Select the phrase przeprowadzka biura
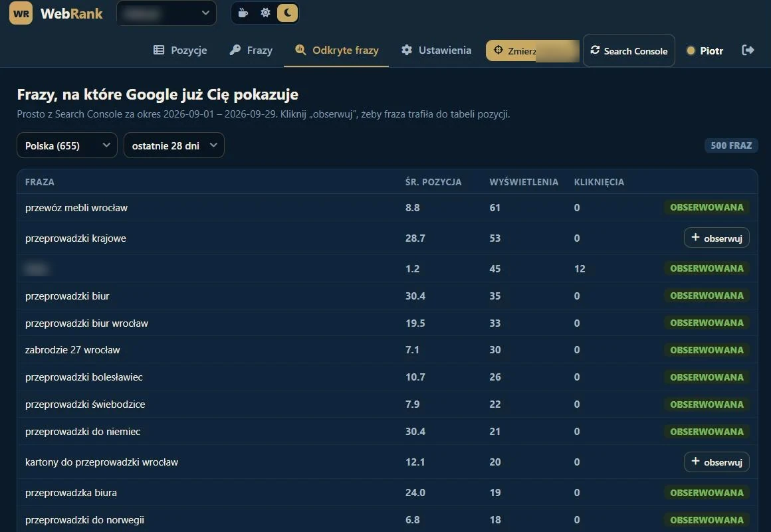 [71, 493]
